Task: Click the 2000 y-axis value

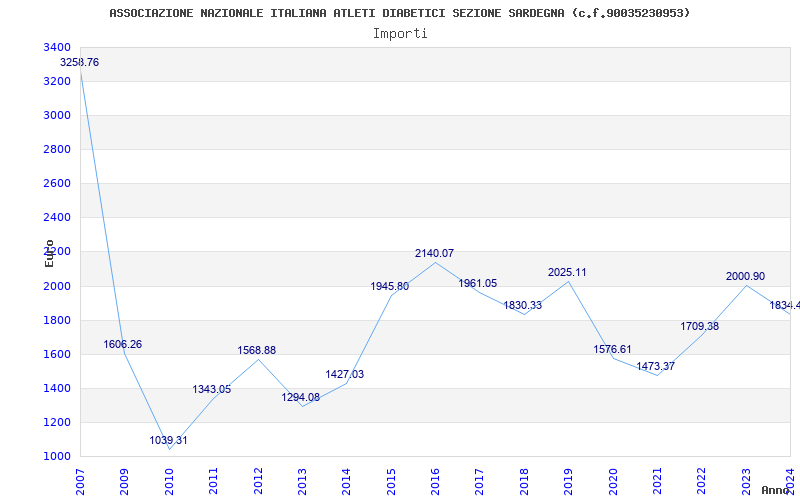Action: click(56, 286)
